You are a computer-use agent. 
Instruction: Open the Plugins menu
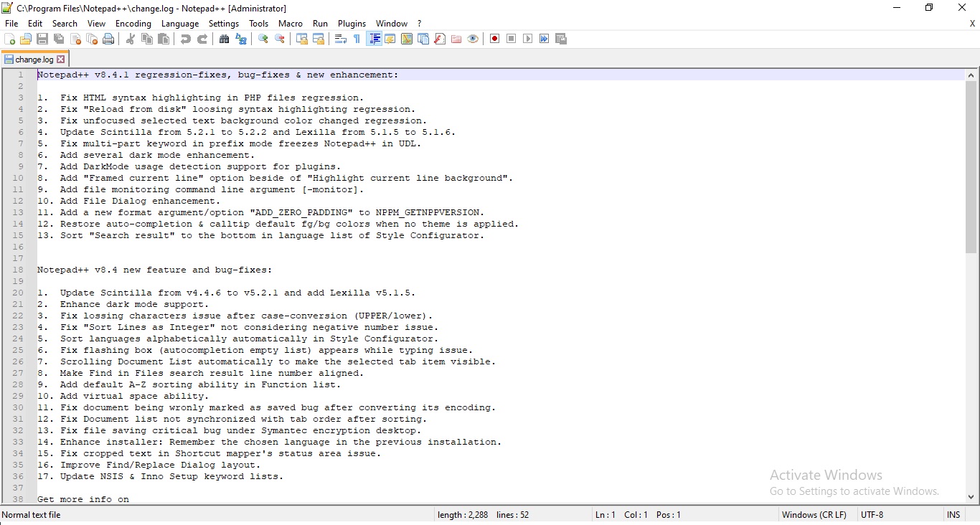[x=352, y=24]
